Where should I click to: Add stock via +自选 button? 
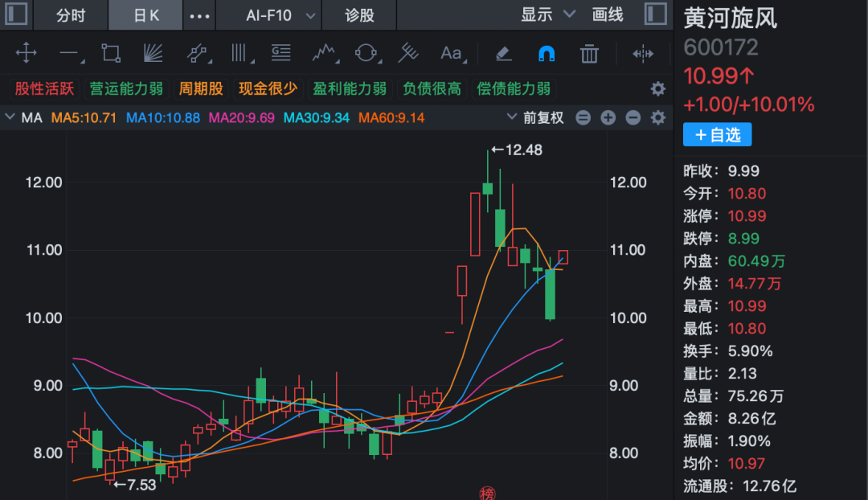[x=717, y=134]
